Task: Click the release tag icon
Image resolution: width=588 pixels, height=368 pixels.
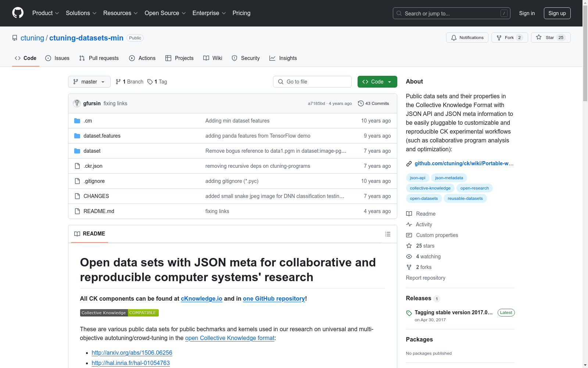Action: tap(409, 313)
